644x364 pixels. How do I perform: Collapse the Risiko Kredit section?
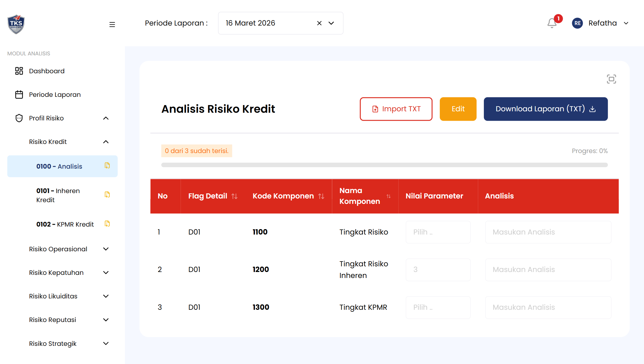[106, 142]
